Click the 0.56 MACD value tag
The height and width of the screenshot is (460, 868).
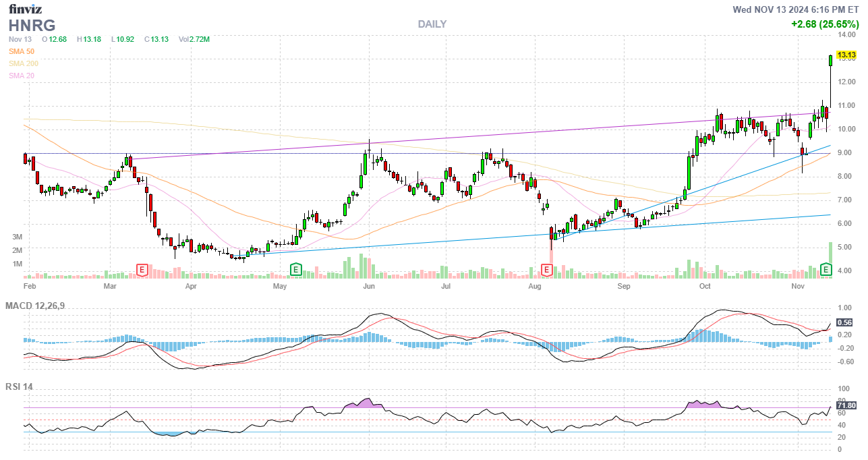click(x=844, y=322)
